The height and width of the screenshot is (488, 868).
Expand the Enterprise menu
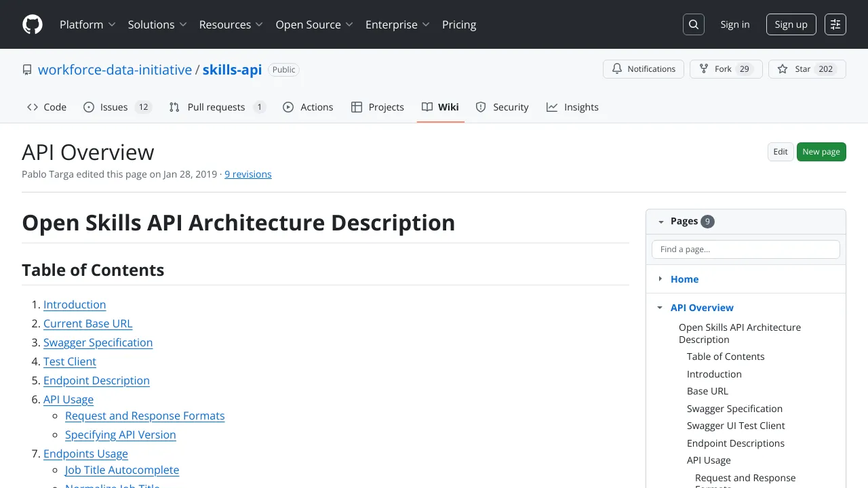398,24
